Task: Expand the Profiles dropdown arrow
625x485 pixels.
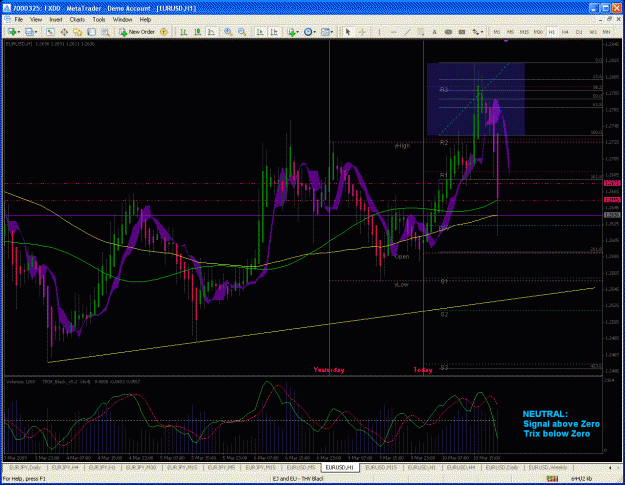Action: 36,32
